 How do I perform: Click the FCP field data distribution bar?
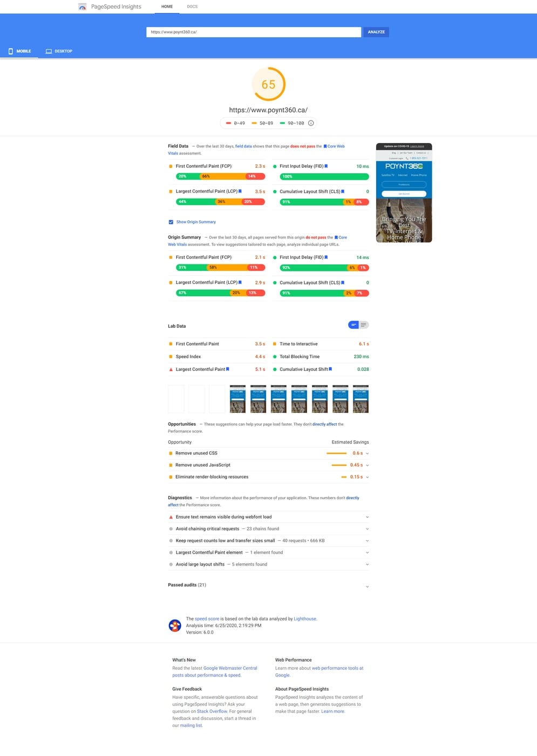220,176
